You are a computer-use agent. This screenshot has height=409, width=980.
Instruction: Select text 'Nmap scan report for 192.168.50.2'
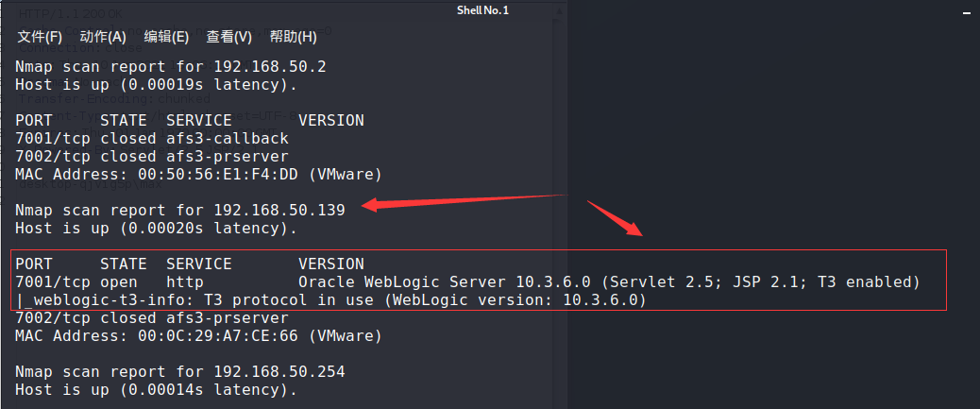[171, 67]
